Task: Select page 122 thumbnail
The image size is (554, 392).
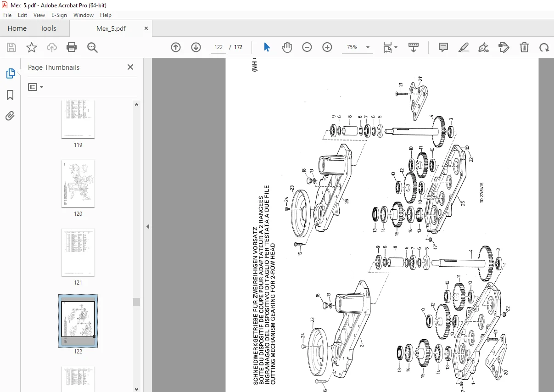Action: click(78, 321)
